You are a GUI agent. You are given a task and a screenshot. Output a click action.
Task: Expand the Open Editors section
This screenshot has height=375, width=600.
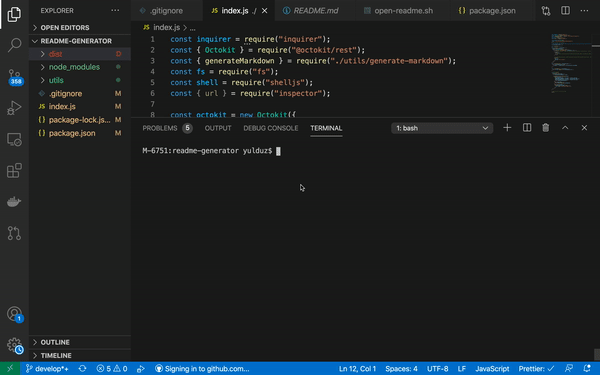(80, 28)
